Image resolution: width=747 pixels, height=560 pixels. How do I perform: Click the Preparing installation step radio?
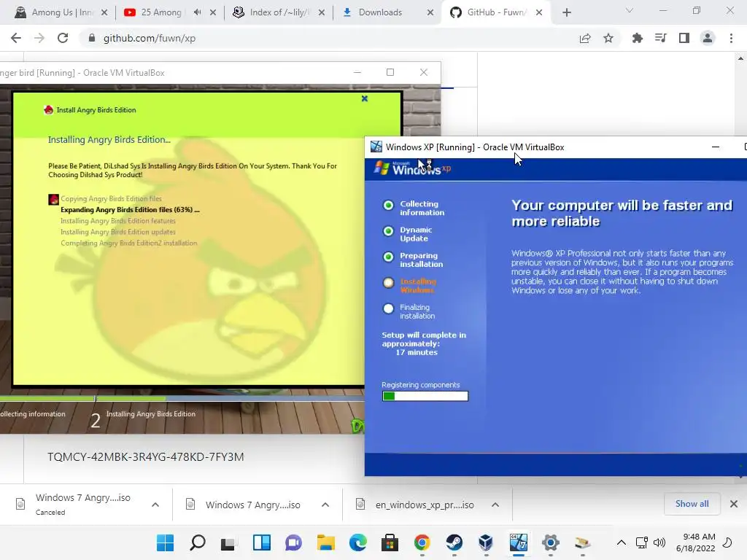[388, 257]
